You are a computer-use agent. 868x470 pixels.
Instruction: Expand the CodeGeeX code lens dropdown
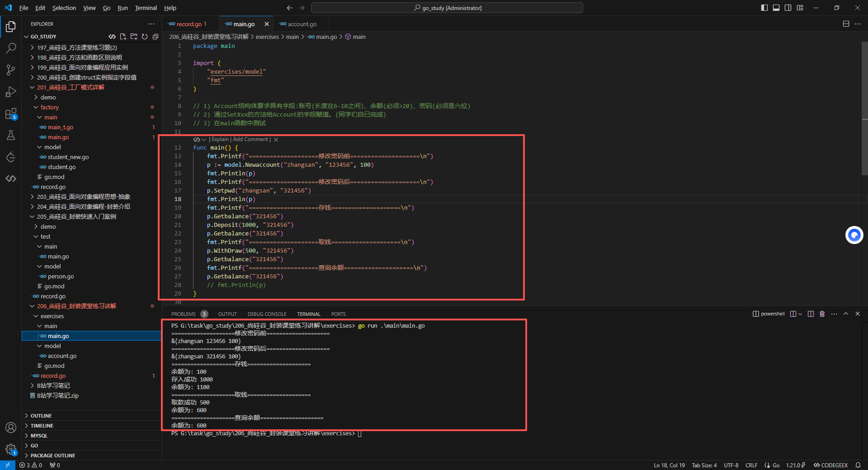(x=204, y=140)
